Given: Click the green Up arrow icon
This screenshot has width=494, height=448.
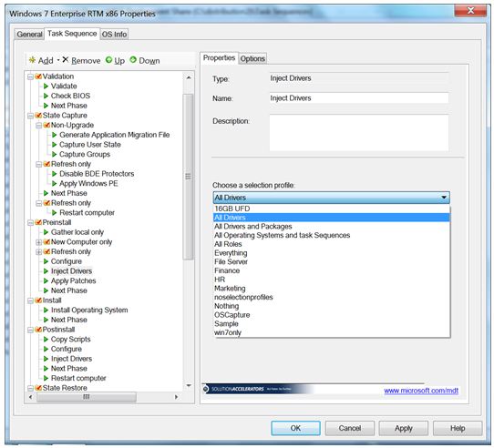Looking at the screenshot, I should click(108, 59).
